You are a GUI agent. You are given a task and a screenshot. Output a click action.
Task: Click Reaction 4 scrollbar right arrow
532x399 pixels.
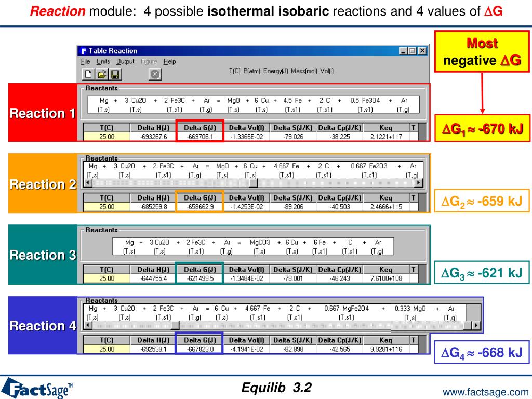pos(476,325)
